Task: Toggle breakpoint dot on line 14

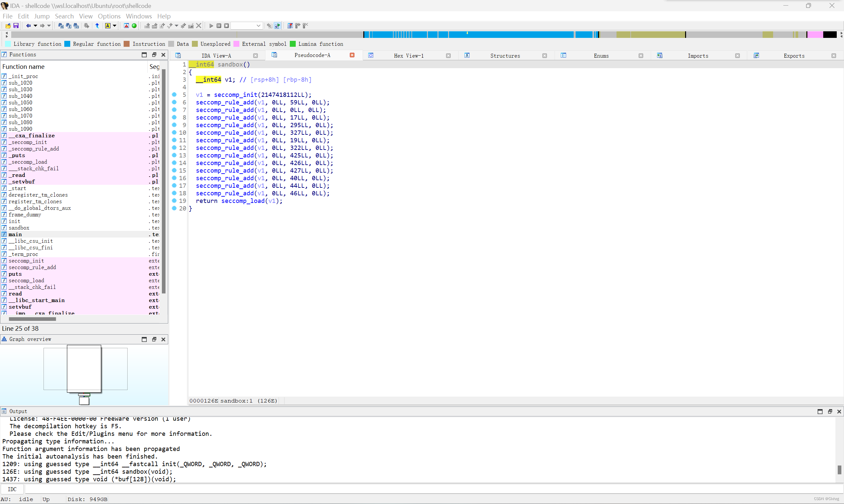Action: [x=174, y=163]
